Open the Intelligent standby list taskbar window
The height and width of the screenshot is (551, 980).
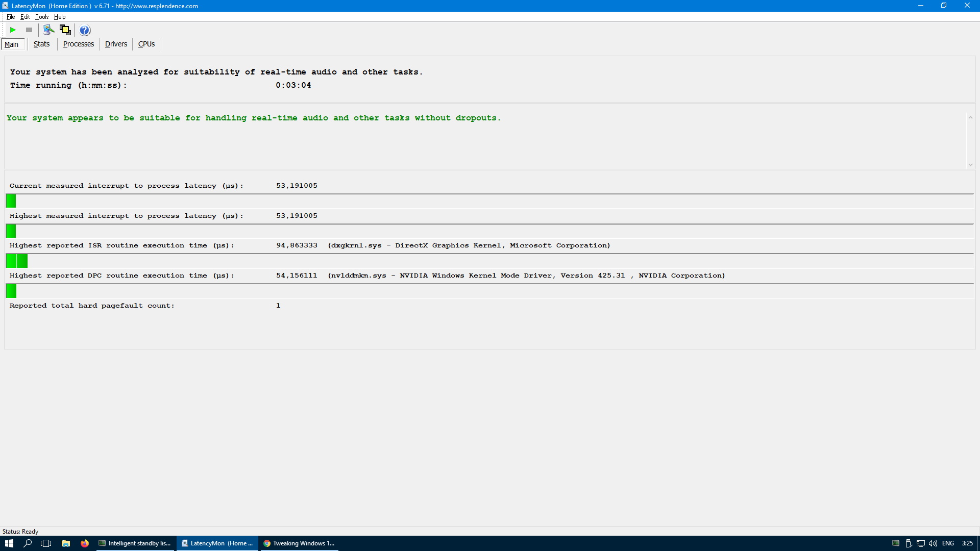click(x=135, y=543)
